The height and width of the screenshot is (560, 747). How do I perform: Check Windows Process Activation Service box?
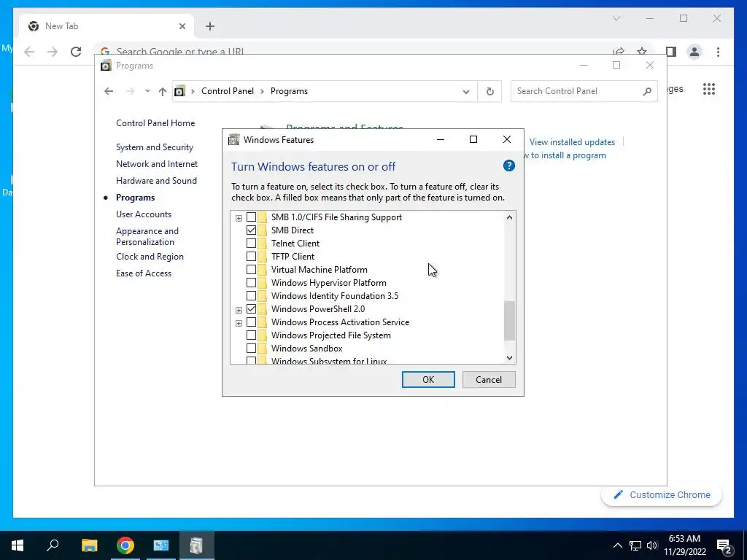tap(251, 322)
